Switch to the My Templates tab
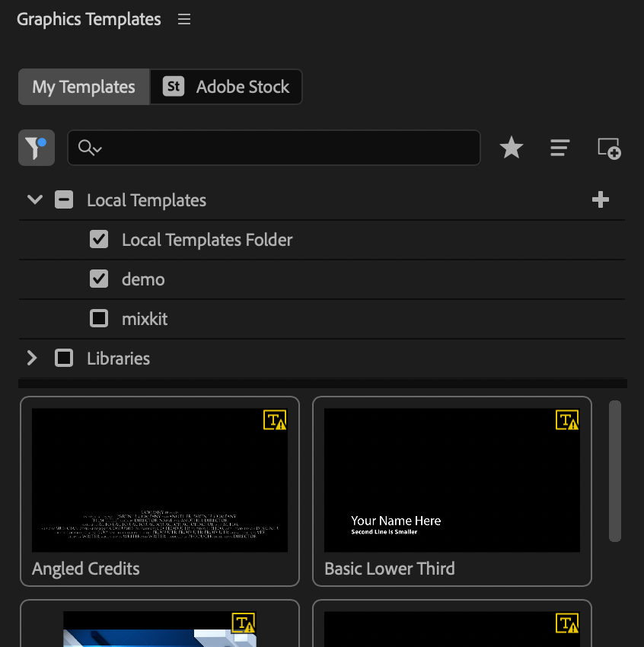The height and width of the screenshot is (647, 644). pos(84,87)
